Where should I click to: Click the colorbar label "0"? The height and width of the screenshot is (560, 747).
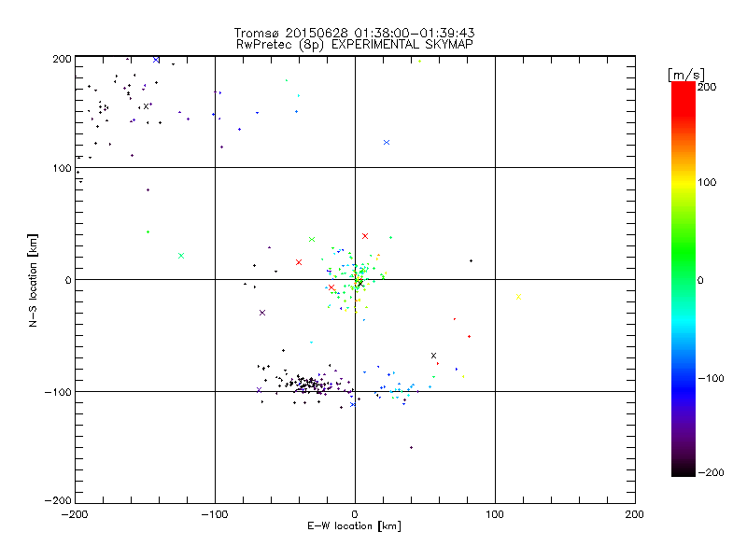[x=700, y=281]
